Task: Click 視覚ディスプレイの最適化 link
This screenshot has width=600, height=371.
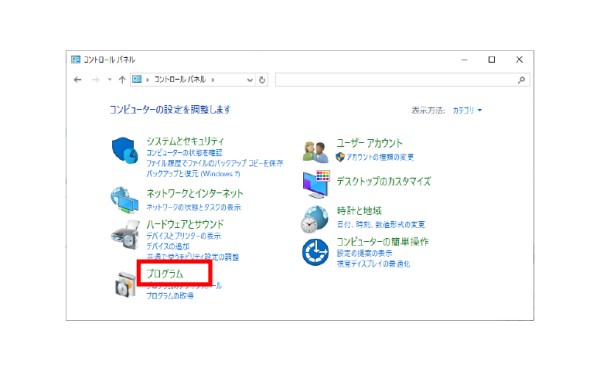Action: tap(373, 264)
